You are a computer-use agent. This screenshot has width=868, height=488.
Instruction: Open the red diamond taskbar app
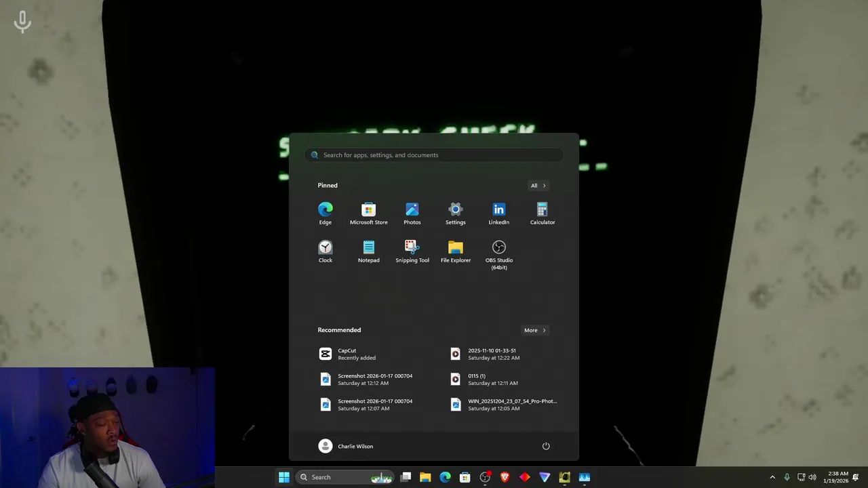[x=525, y=477]
